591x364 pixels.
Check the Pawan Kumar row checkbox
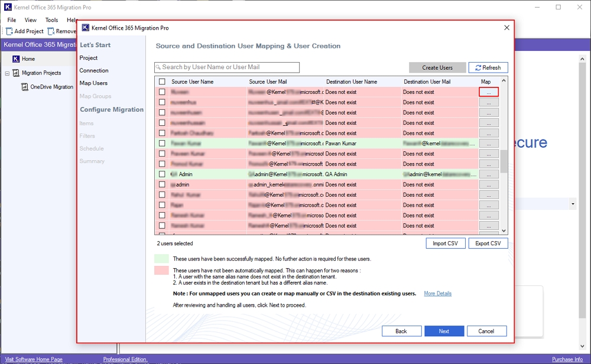[x=162, y=144]
